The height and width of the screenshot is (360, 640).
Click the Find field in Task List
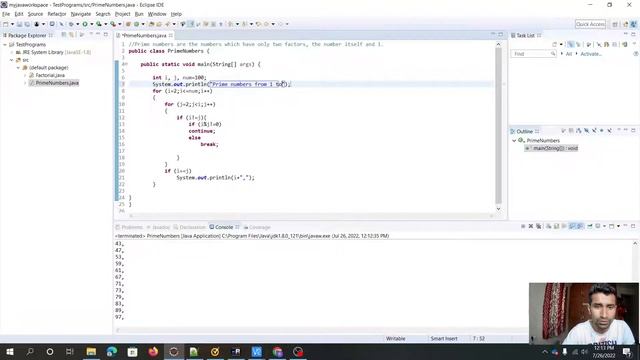[x=533, y=54]
